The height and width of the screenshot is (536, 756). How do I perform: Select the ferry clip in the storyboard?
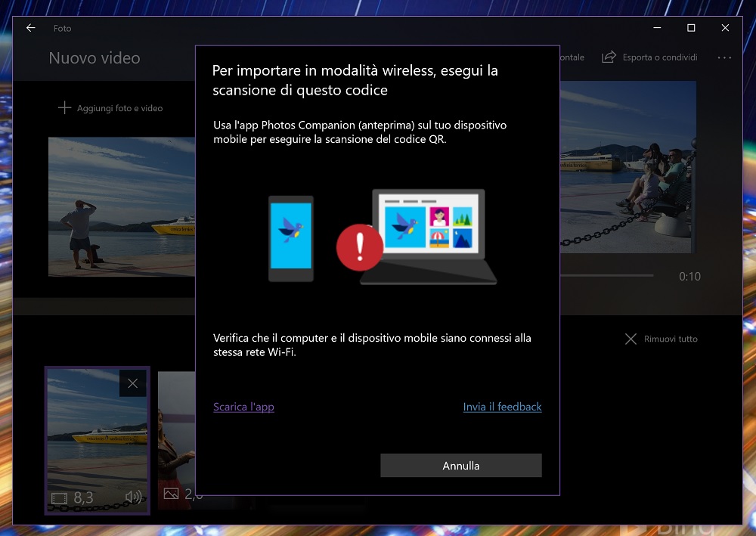click(98, 440)
